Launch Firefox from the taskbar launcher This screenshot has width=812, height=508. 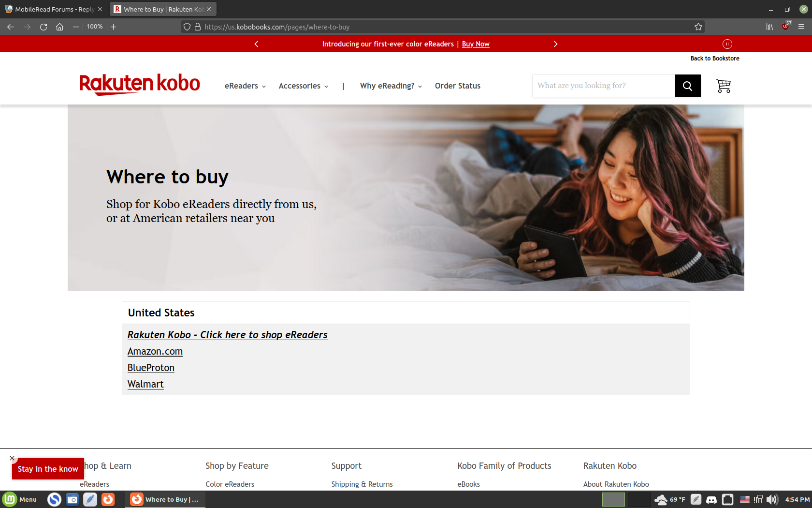pos(108,499)
